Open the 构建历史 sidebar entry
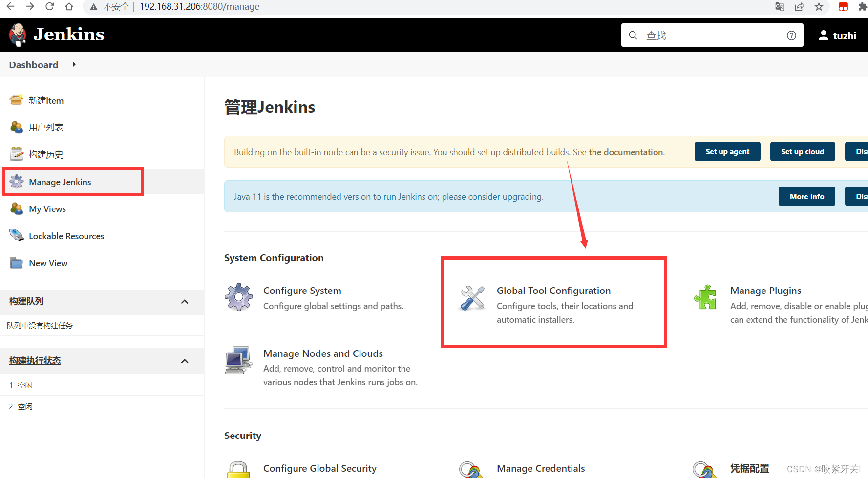 pyautogui.click(x=46, y=154)
